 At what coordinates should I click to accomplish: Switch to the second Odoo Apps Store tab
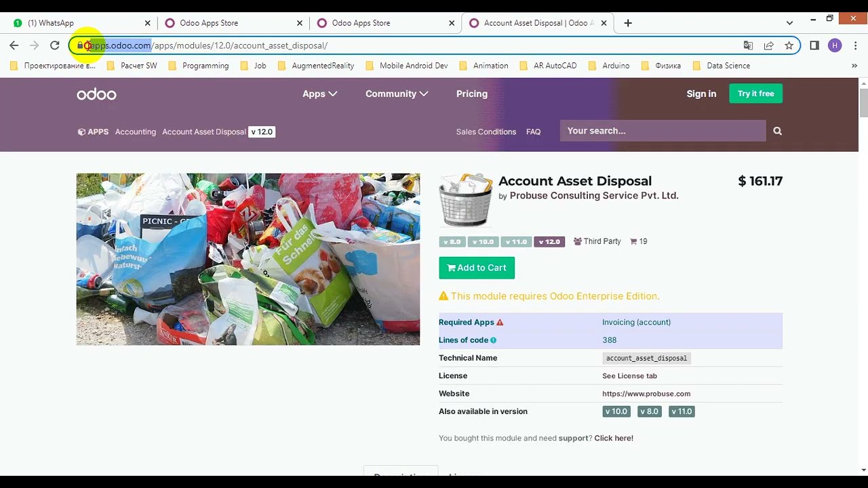tap(386, 23)
